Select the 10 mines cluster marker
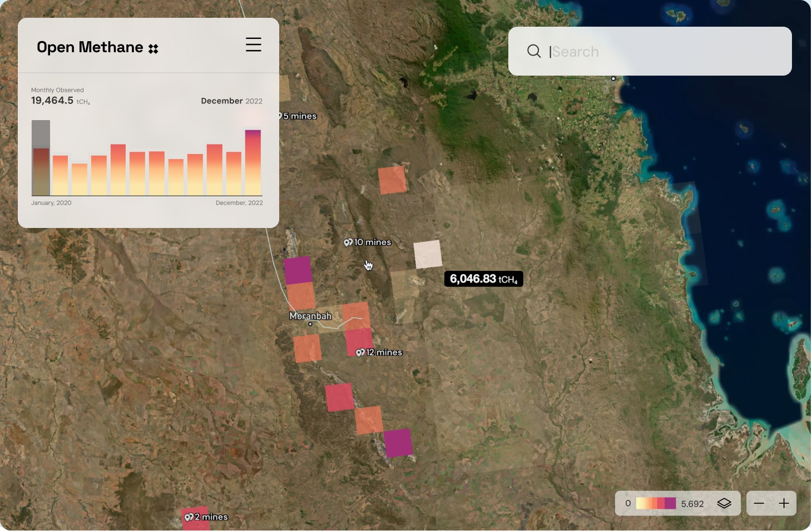Viewport: 812px width, 531px height. (x=368, y=242)
